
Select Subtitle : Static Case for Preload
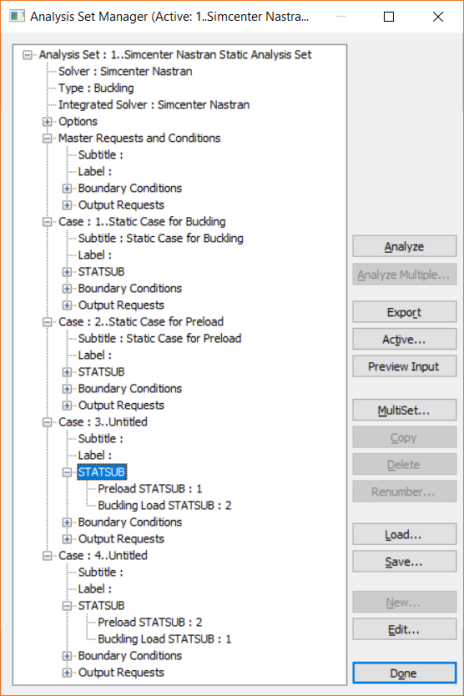(159, 338)
